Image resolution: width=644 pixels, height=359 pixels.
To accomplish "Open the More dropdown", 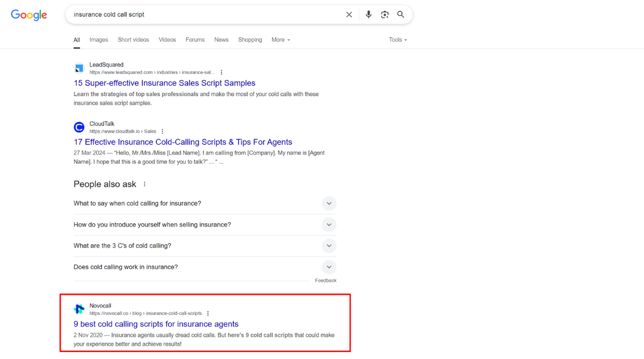I will point(281,40).
